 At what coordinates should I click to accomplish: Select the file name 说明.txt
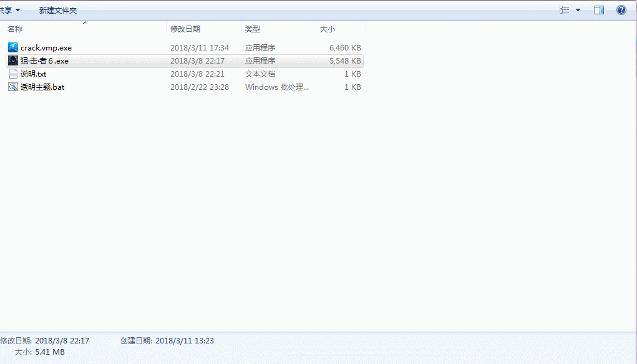tap(33, 74)
